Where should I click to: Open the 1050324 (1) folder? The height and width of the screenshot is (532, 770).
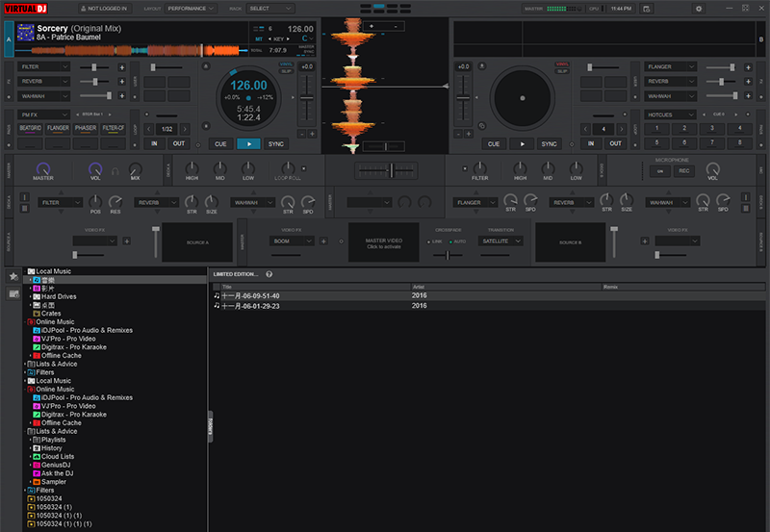[x=50, y=507]
